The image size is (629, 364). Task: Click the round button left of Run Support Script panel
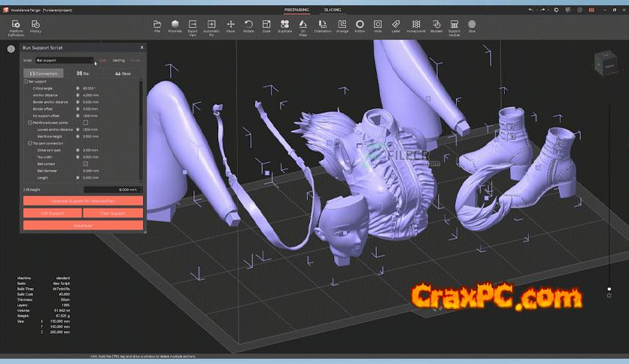11,49
